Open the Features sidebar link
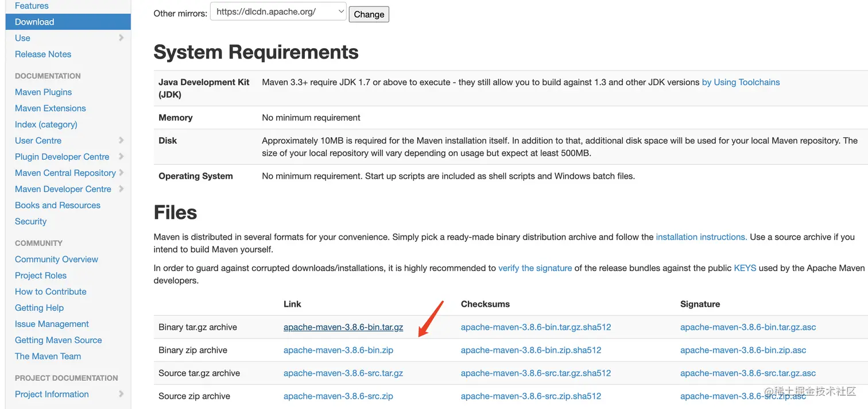 click(32, 6)
